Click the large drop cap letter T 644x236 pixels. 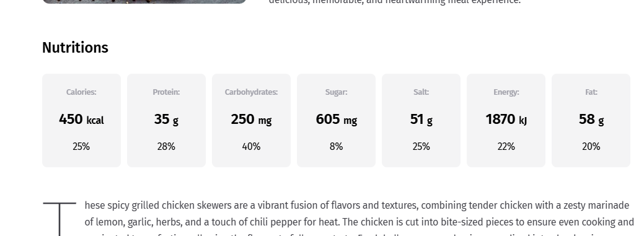tap(60, 219)
